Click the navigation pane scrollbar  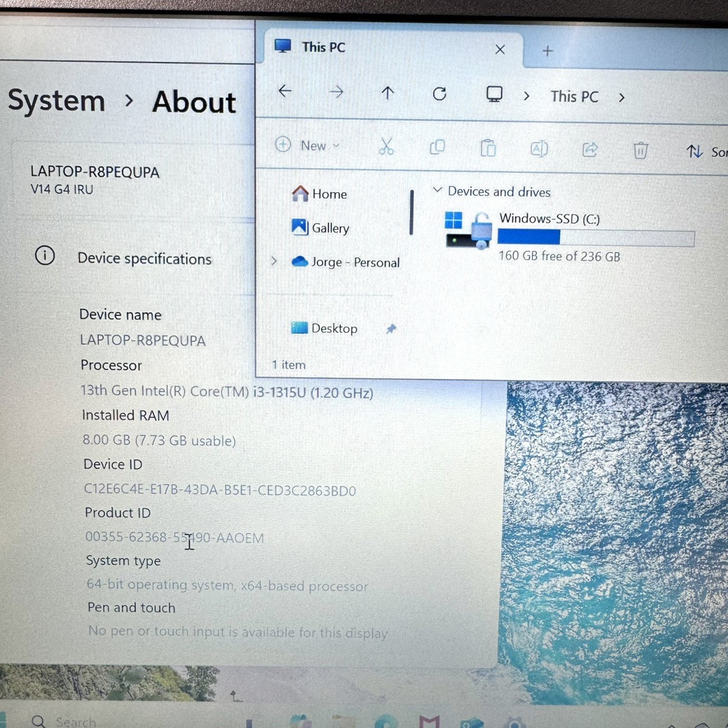tap(411, 212)
